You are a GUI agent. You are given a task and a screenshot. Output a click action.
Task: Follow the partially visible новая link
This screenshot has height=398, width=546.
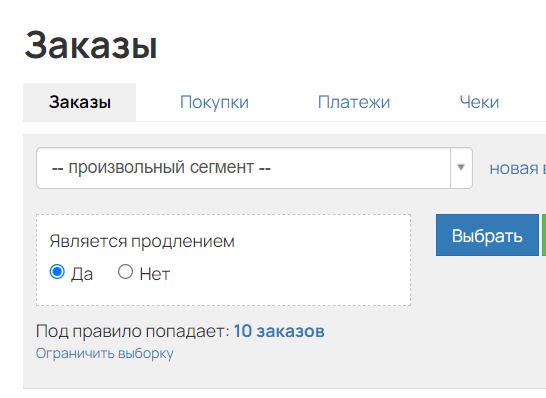coord(517,169)
